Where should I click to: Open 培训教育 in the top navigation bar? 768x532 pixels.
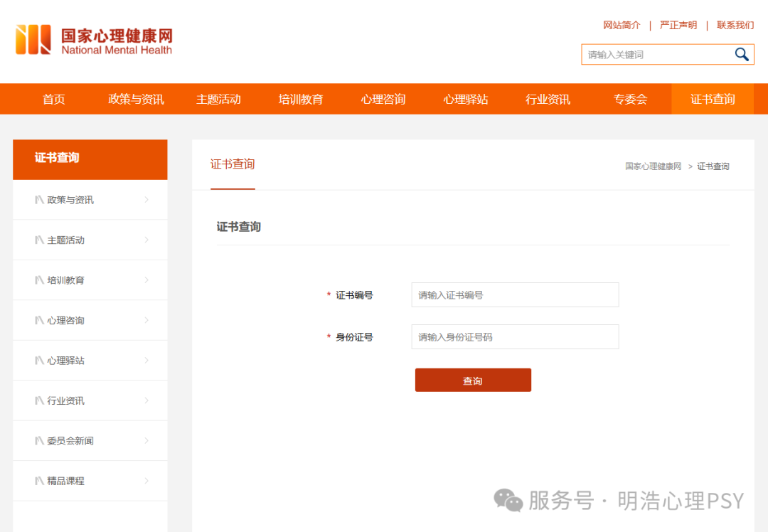pos(301,100)
